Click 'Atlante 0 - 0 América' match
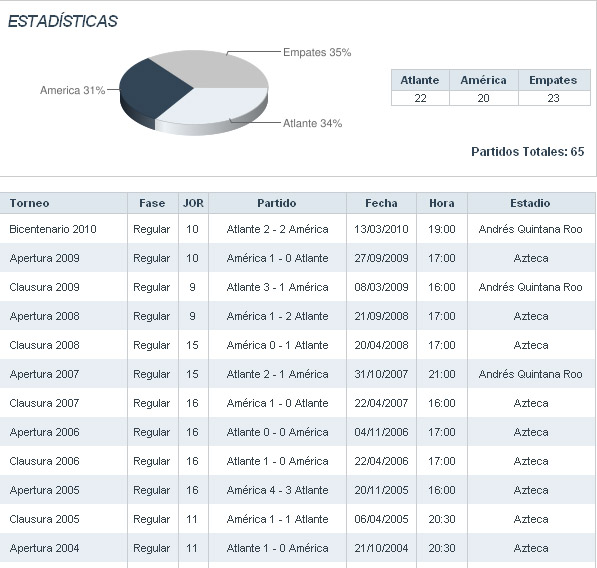The image size is (597, 568). 277,432
